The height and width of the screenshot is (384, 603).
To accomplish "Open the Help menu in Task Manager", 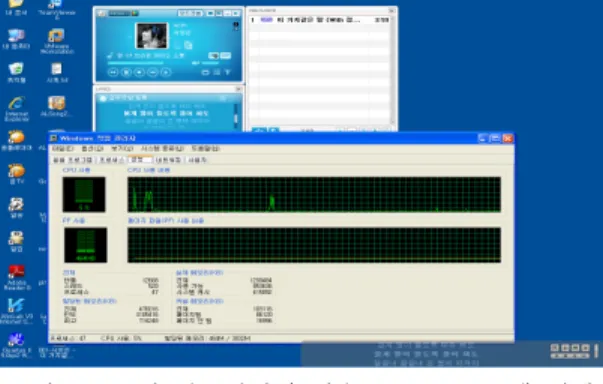I will click(206, 148).
